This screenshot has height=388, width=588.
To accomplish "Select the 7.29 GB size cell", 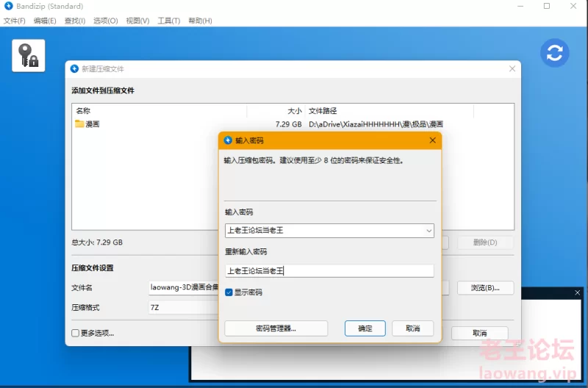I will [x=288, y=124].
